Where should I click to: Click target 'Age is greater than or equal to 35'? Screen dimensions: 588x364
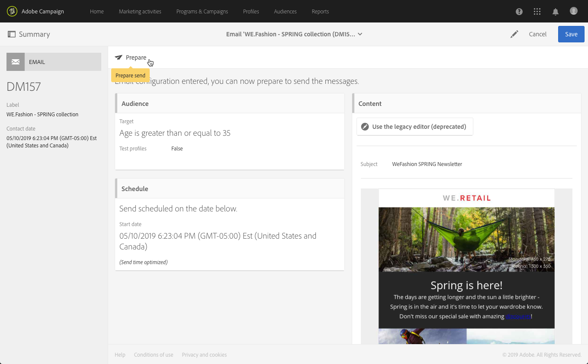[x=175, y=133]
